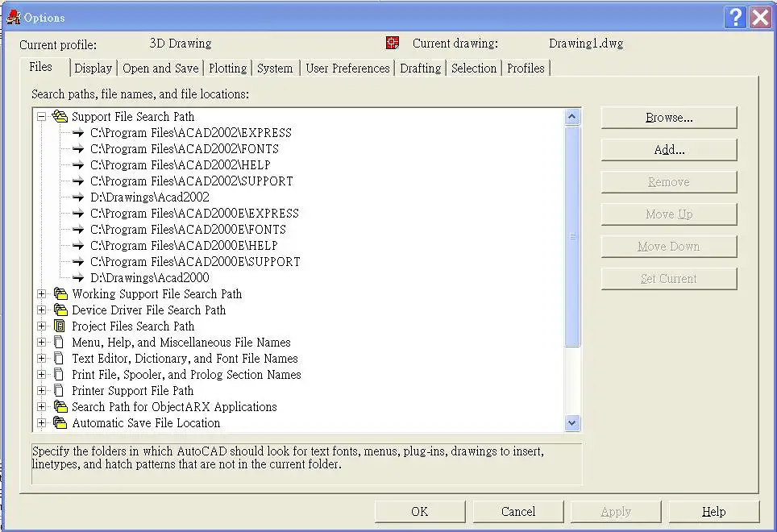Image resolution: width=777 pixels, height=532 pixels.
Task: Click the arrow icon beside ACAD2002\HELP path
Action: click(x=78, y=165)
